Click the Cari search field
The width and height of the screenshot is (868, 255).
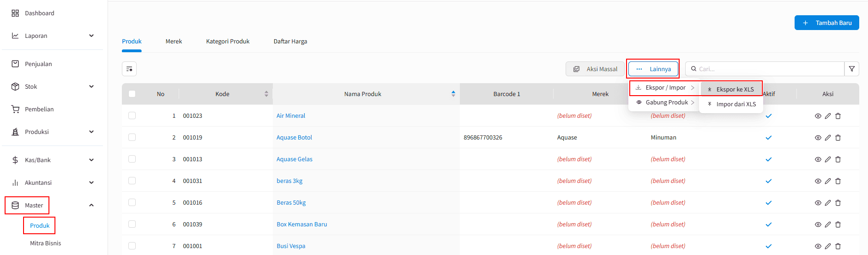pos(765,69)
